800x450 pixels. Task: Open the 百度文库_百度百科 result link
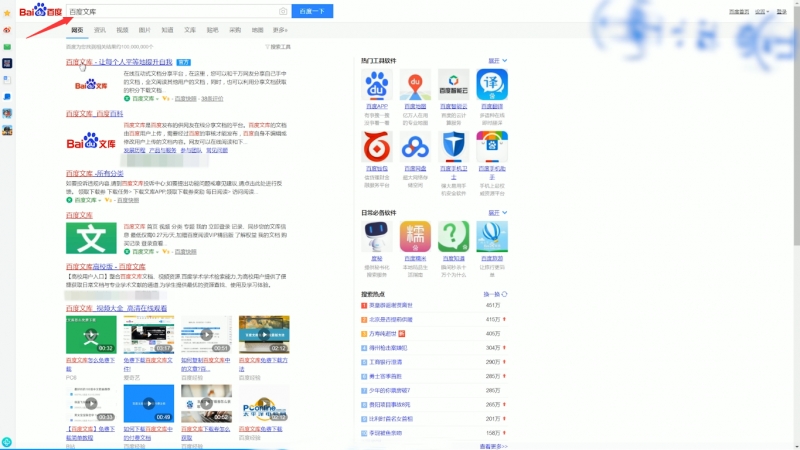[x=94, y=114]
